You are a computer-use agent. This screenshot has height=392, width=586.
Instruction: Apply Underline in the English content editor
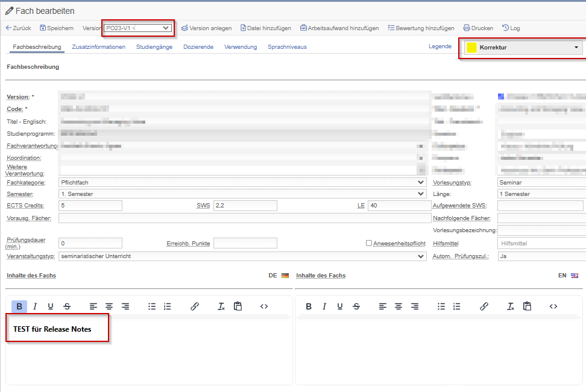click(339, 306)
